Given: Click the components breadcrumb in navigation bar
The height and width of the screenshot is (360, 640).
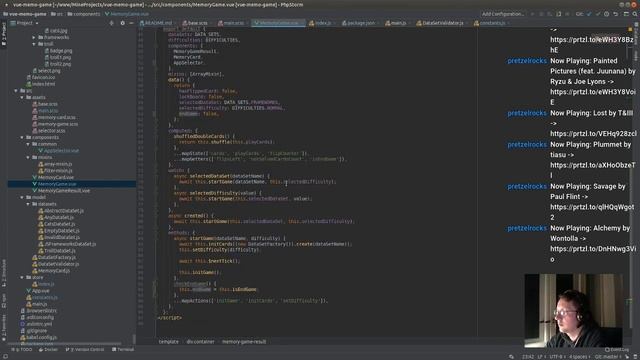Looking at the screenshot, I should click(x=84, y=14).
